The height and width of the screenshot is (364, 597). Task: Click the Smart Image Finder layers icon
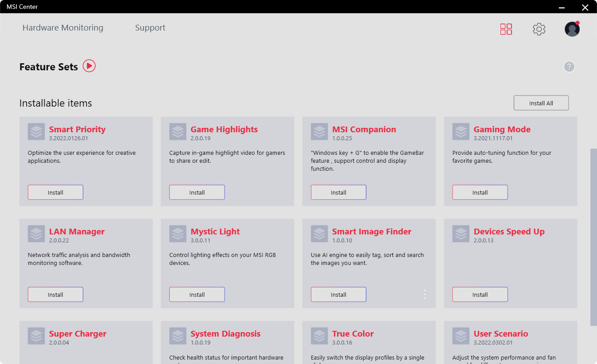coord(319,234)
